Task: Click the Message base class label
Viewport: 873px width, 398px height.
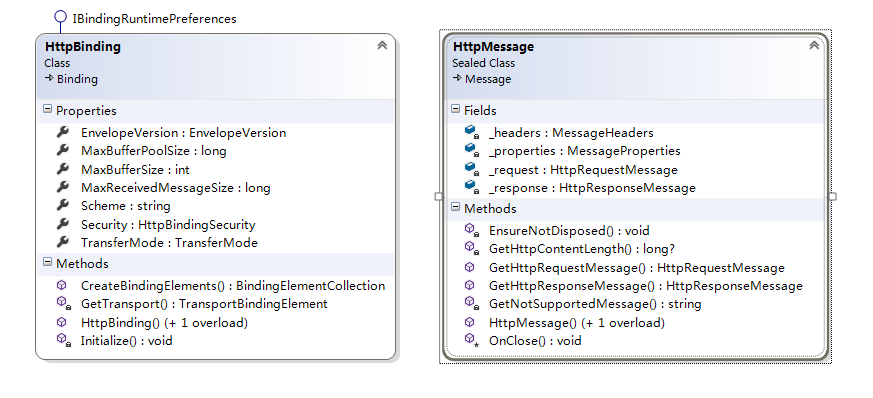Action: pos(488,79)
